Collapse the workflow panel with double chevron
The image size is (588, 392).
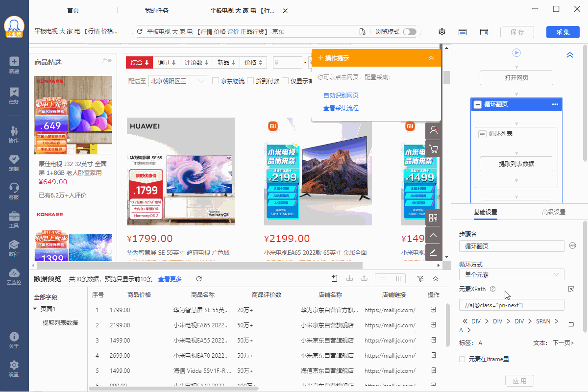570,55
